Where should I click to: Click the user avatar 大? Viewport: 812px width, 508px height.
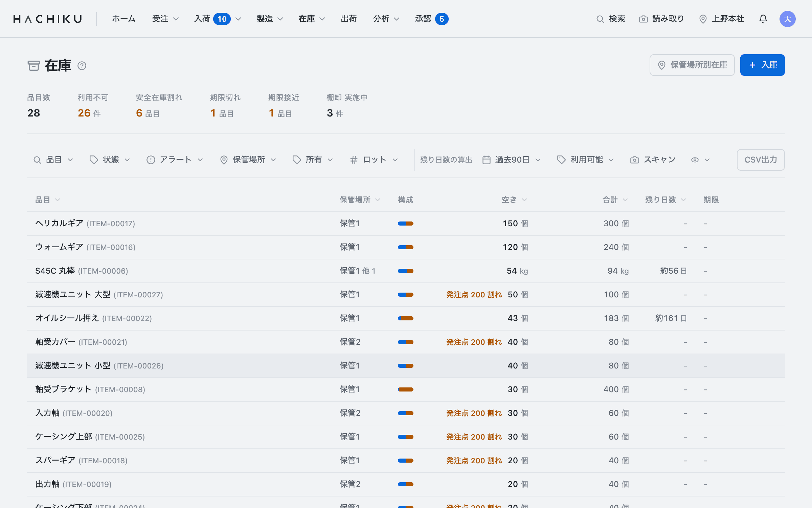coord(787,19)
